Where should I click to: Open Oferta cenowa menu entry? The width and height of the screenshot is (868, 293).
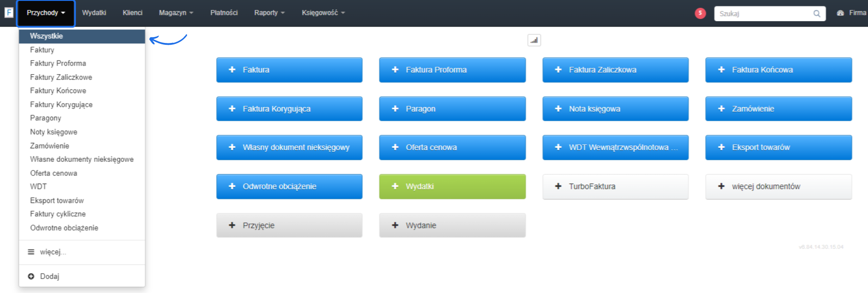pyautogui.click(x=82, y=173)
